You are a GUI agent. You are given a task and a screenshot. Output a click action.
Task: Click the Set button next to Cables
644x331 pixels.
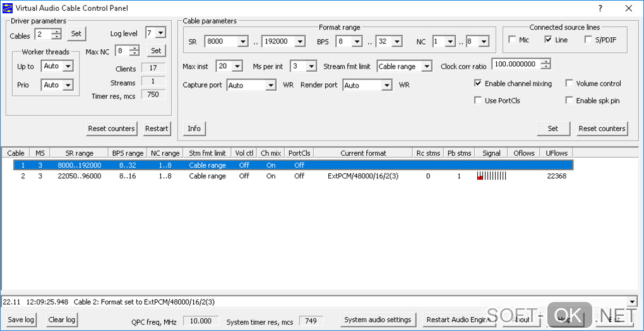(x=76, y=33)
